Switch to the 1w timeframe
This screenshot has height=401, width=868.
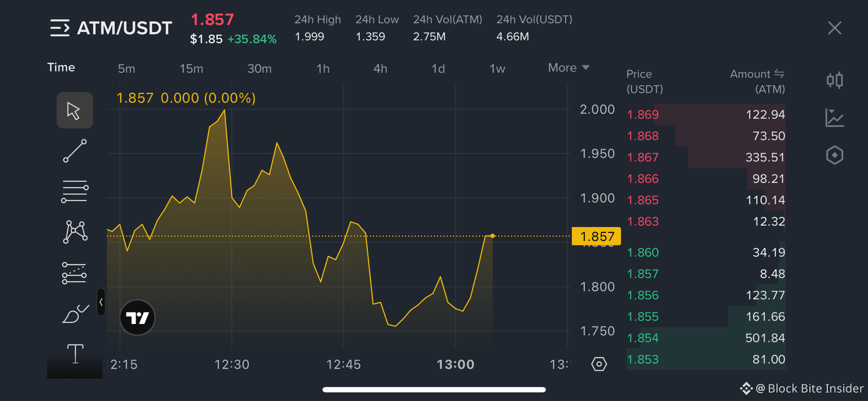tap(497, 68)
